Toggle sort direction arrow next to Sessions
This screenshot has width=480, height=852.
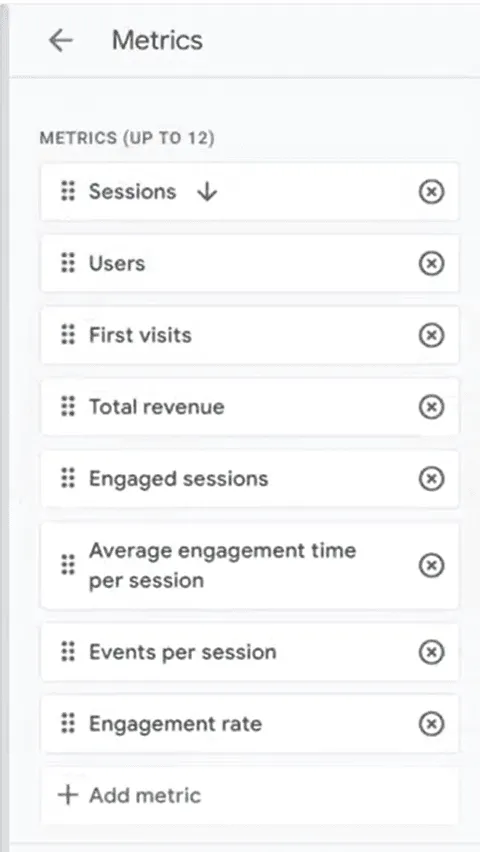click(207, 192)
